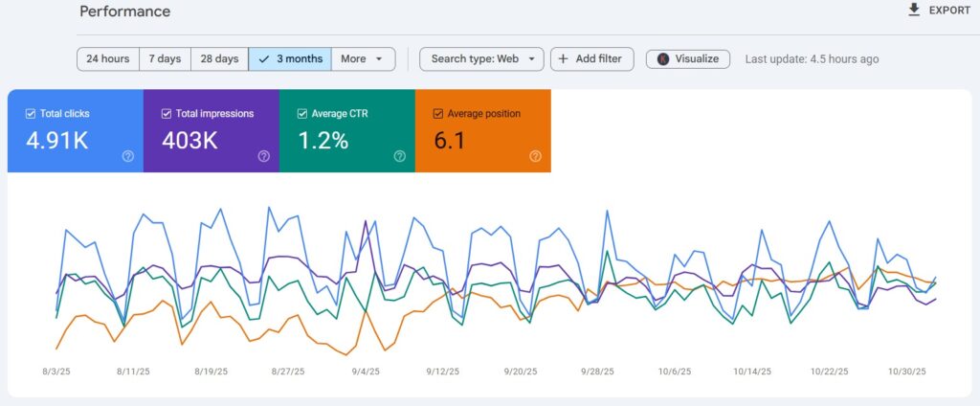
Task: Click the plus icon for Add filter
Action: 562,58
